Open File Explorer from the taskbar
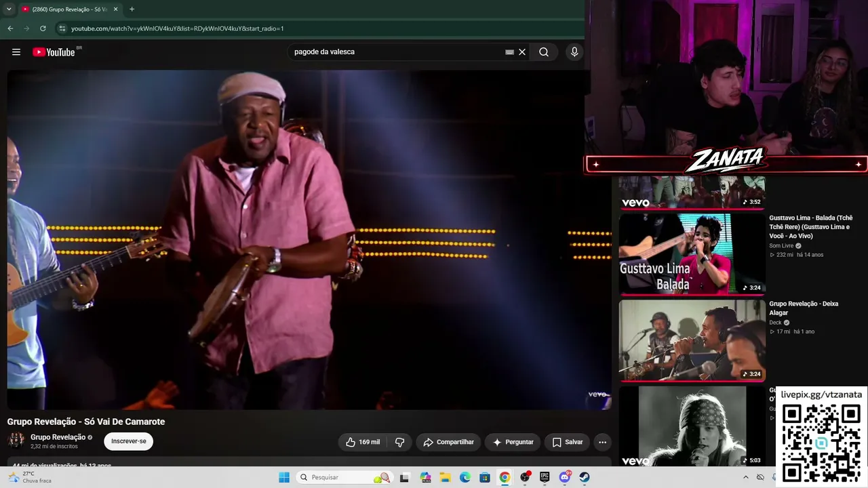The image size is (868, 488). (446, 477)
